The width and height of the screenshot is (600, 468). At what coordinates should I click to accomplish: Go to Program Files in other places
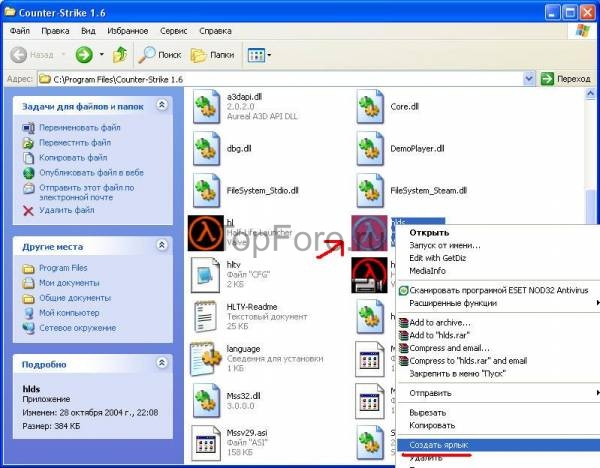(x=63, y=268)
